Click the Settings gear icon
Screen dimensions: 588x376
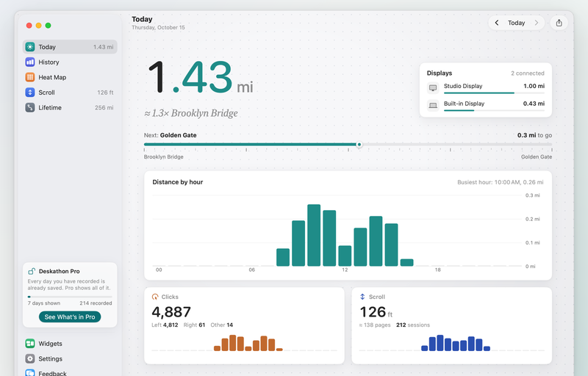[30, 359]
